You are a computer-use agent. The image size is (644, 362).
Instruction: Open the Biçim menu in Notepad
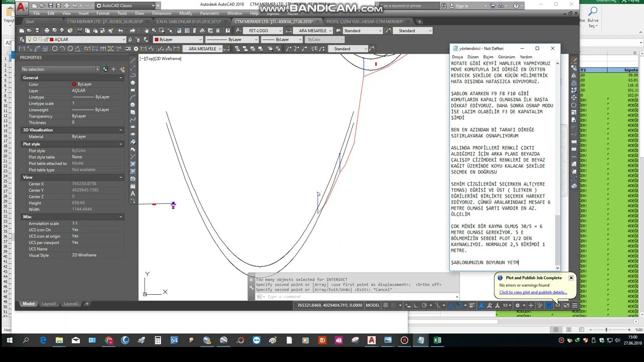(488, 57)
